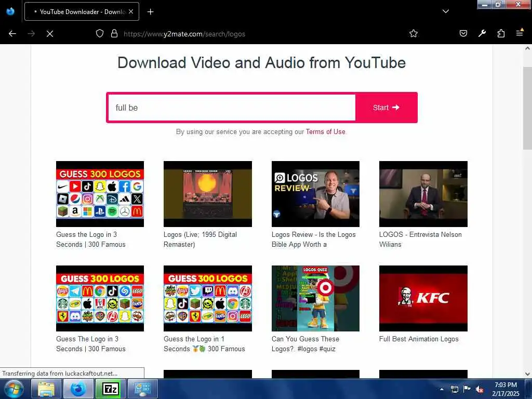Click the Firefox taskbar icon
Viewport: 532px width, 399px height.
78,389
